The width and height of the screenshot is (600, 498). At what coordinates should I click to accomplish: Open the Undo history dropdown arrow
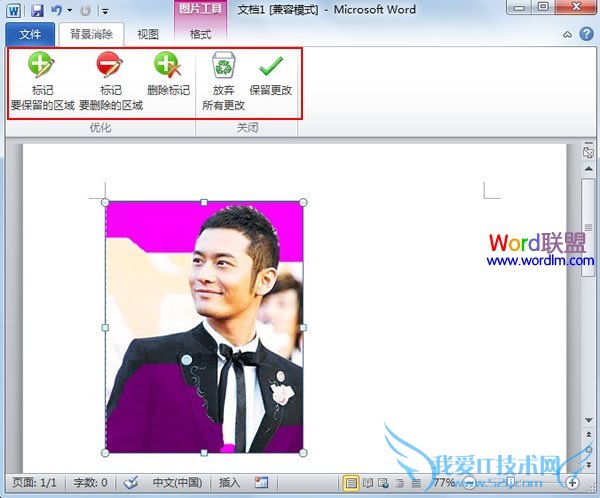70,10
